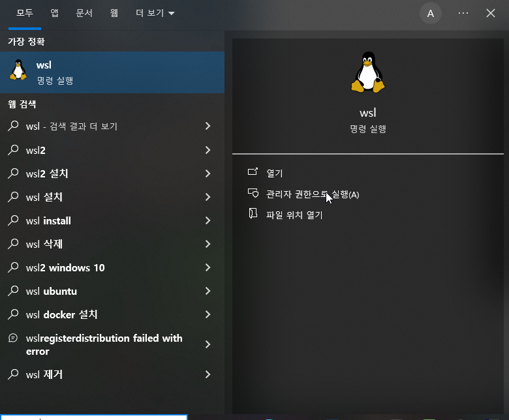This screenshot has width=509, height=420.
Task: Click search icon beside 'wsl2 windows 10'
Action: 13,267
